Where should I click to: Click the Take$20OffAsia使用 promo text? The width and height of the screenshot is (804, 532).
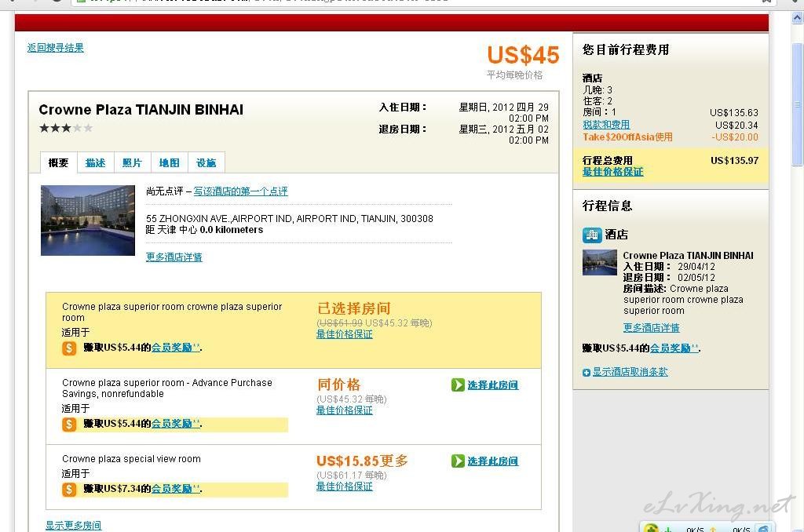point(627,137)
